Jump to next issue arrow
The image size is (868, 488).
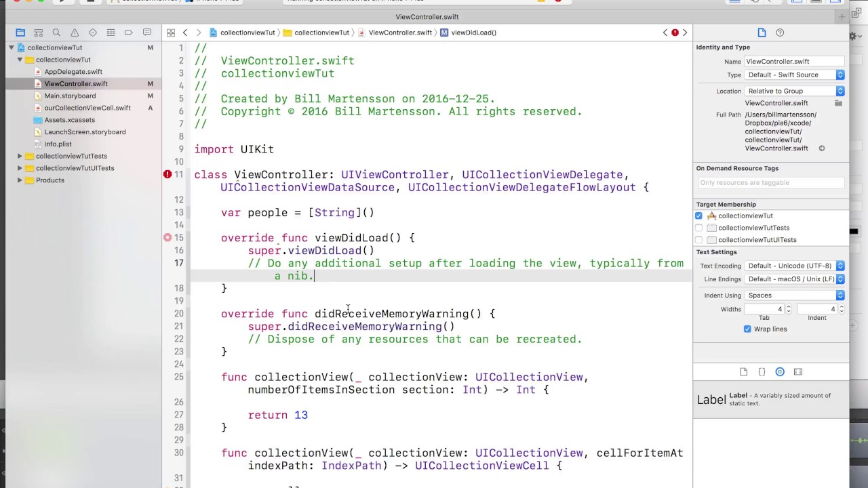point(685,33)
